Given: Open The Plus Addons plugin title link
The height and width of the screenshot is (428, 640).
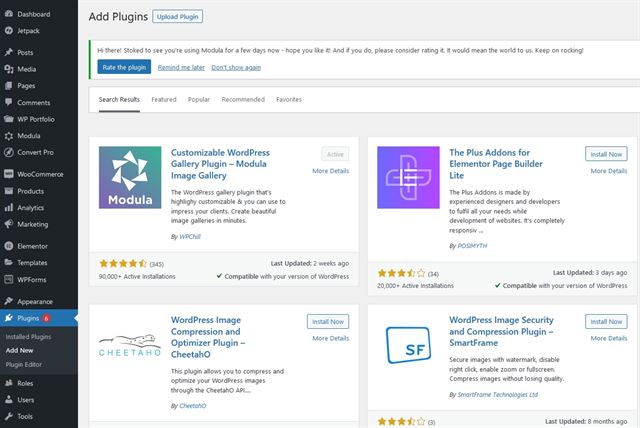Looking at the screenshot, I should tap(496, 164).
